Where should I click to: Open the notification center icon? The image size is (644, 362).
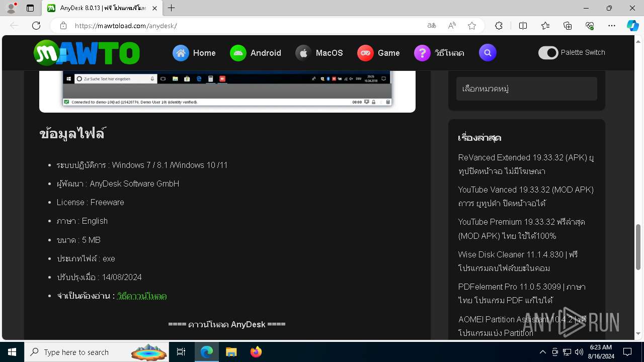(627, 352)
